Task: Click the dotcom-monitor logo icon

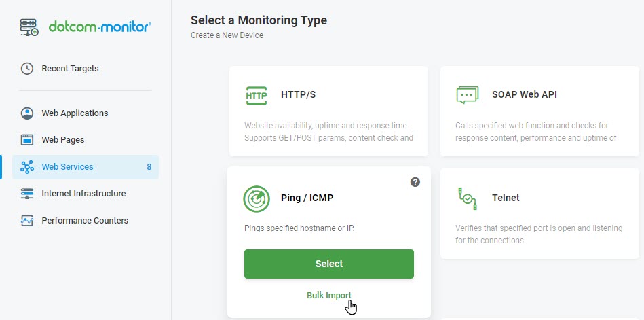Action: click(x=29, y=27)
